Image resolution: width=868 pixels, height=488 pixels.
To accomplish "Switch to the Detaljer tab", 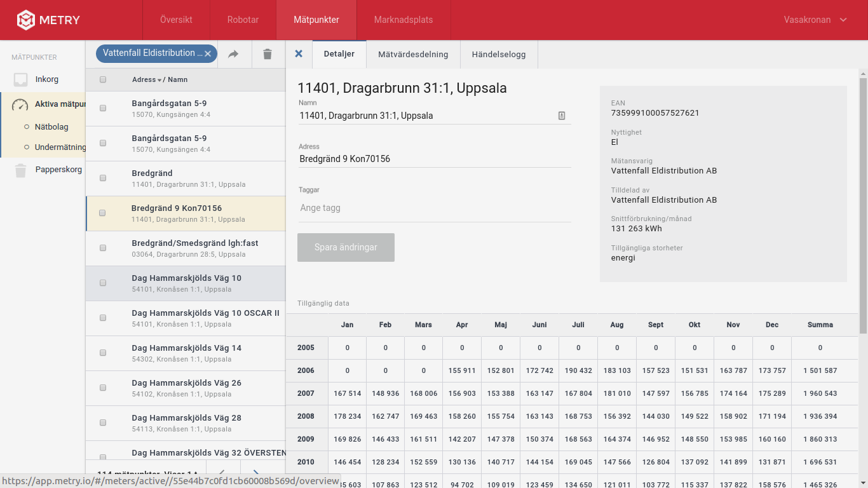I will (339, 55).
